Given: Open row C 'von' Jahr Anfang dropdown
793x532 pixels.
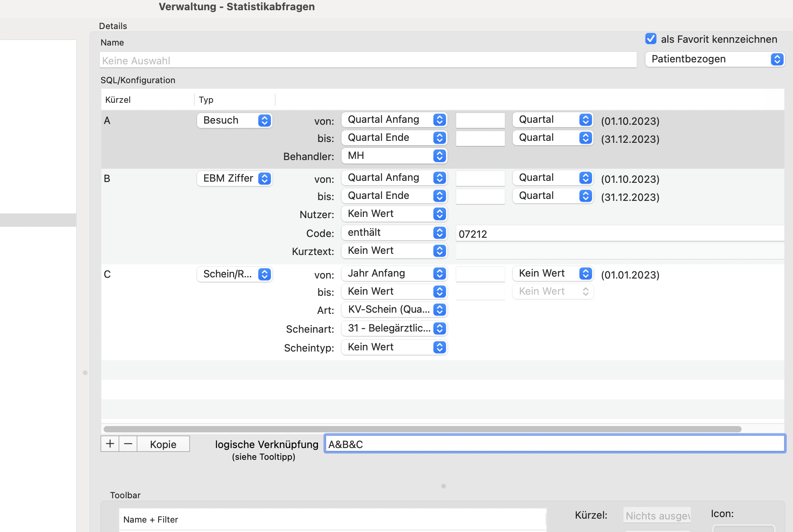Looking at the screenshot, I should (394, 273).
